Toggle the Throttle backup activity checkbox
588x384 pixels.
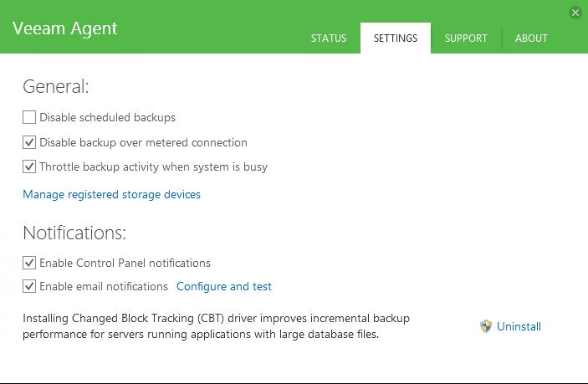pos(29,166)
